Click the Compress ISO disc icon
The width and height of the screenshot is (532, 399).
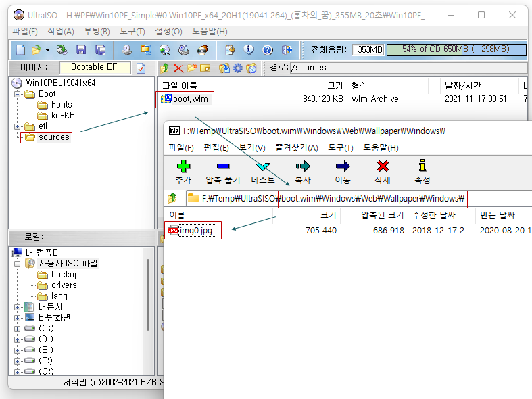click(164, 50)
